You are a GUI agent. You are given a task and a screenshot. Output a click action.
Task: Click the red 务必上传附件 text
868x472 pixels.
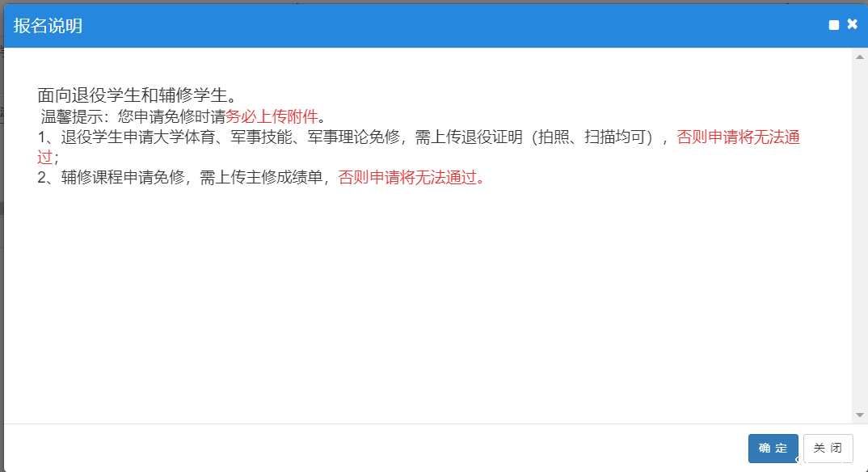point(272,116)
